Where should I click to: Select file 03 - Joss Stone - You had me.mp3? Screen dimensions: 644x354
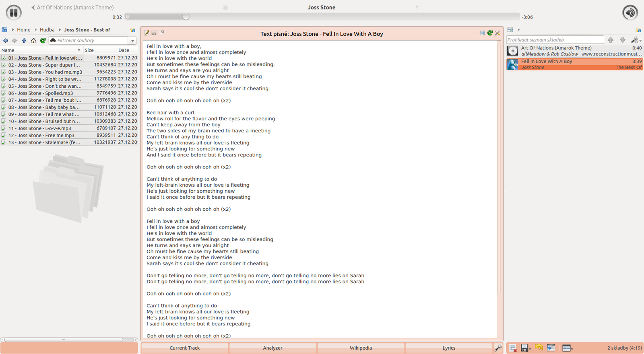click(69, 72)
